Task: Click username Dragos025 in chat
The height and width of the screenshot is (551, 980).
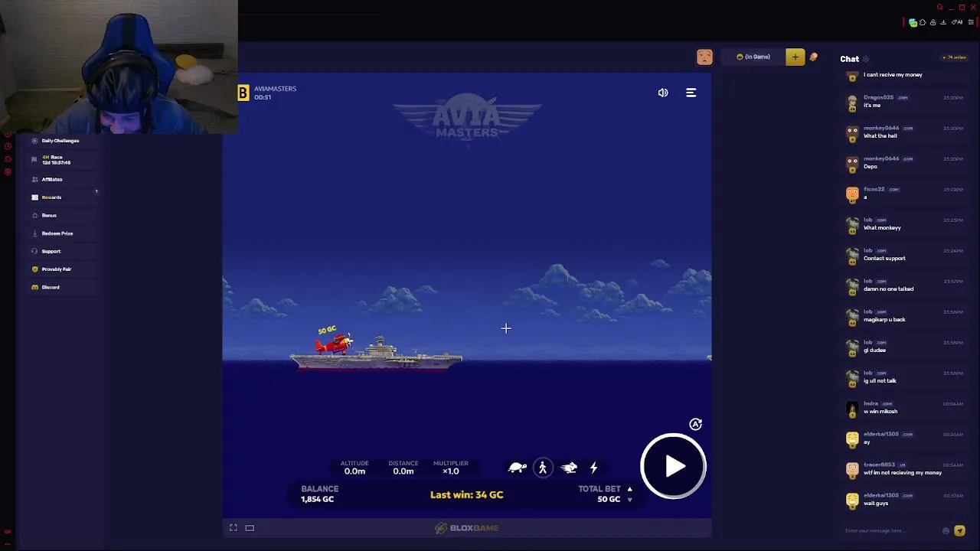Action: (878, 97)
